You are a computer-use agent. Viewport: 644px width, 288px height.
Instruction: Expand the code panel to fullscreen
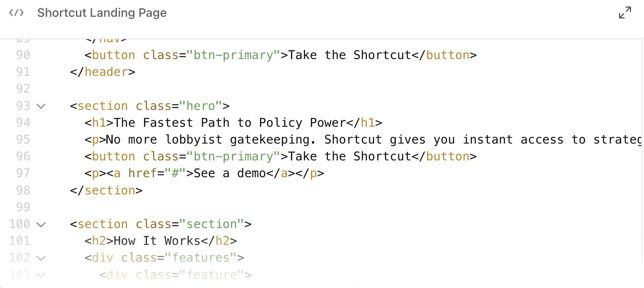[625, 13]
